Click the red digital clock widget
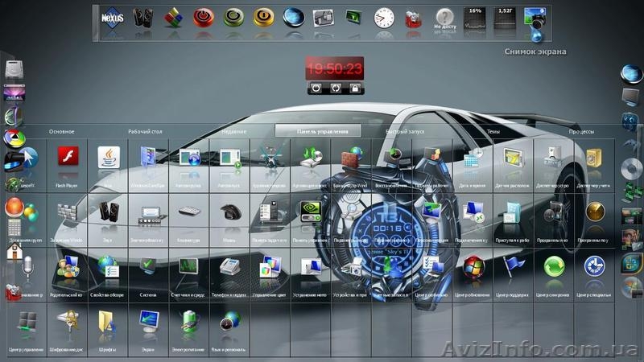The height and width of the screenshot is (362, 644). point(333,68)
